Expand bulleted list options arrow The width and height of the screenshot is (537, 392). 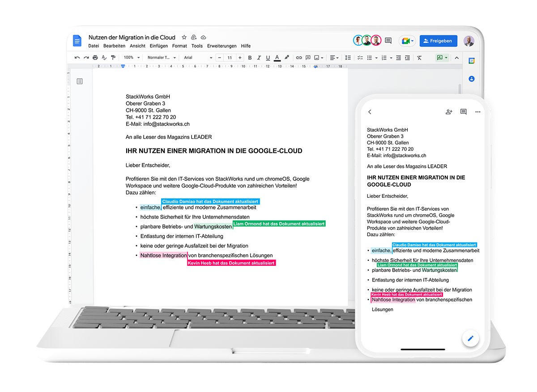[376, 58]
